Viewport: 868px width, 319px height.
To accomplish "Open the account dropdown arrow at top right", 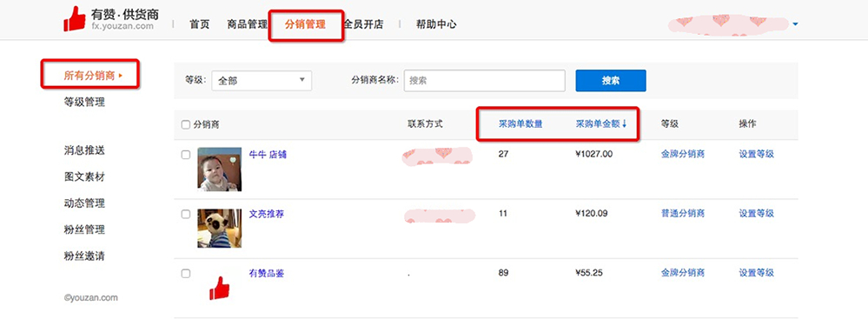I will pos(796,24).
